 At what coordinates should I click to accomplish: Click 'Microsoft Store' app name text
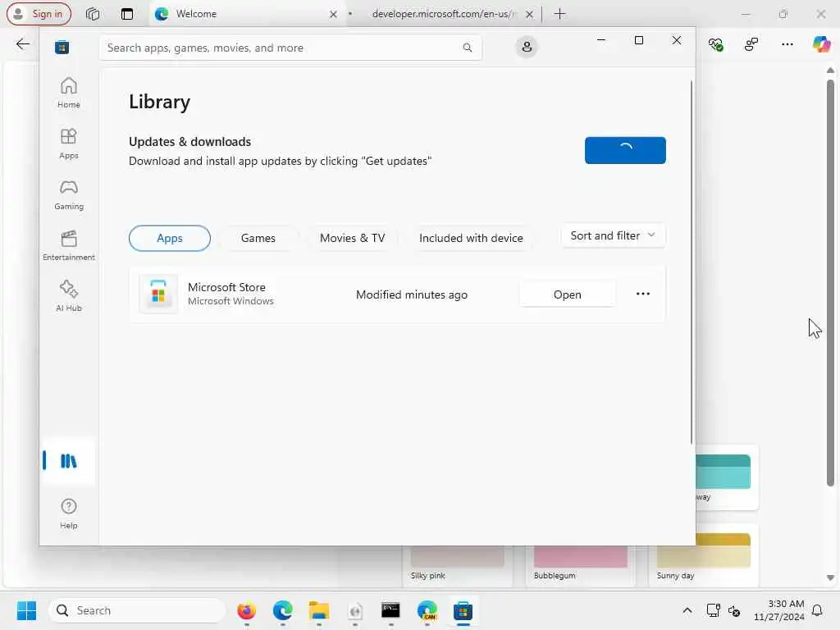pyautogui.click(x=226, y=287)
